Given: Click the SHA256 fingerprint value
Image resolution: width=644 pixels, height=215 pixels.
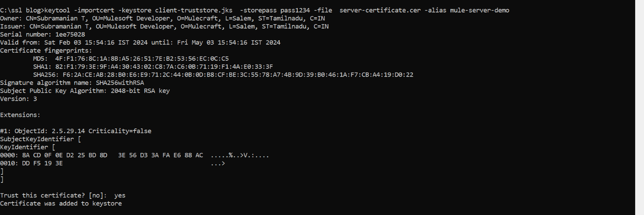Looking at the screenshot, I should point(237,75).
